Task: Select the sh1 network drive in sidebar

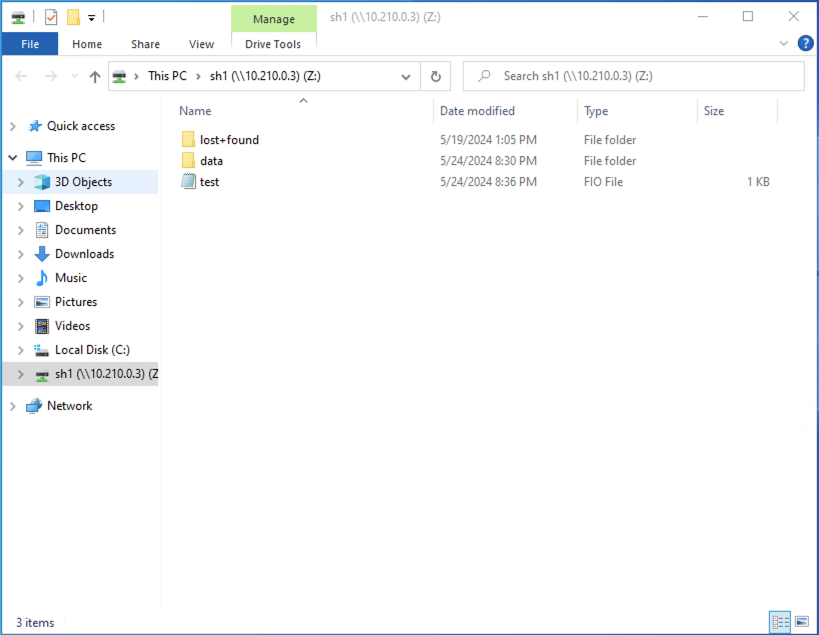Action: pyautogui.click(x=95, y=373)
